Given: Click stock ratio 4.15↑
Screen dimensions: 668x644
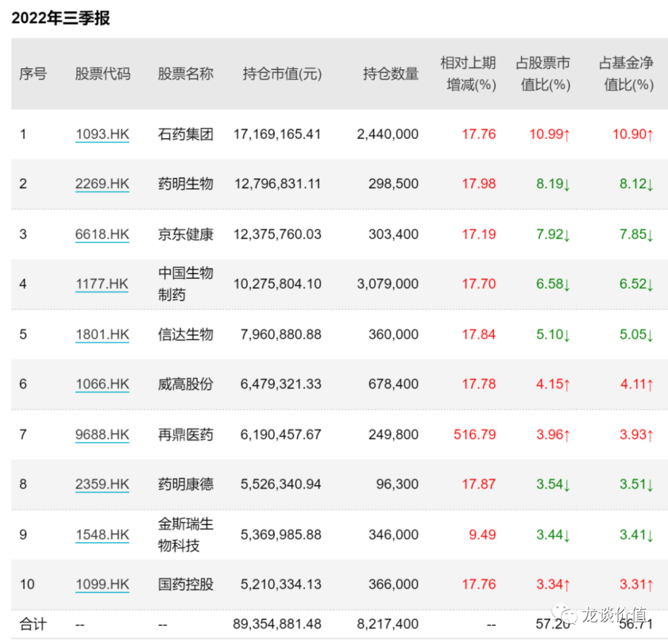Looking at the screenshot, I should pos(553,384).
